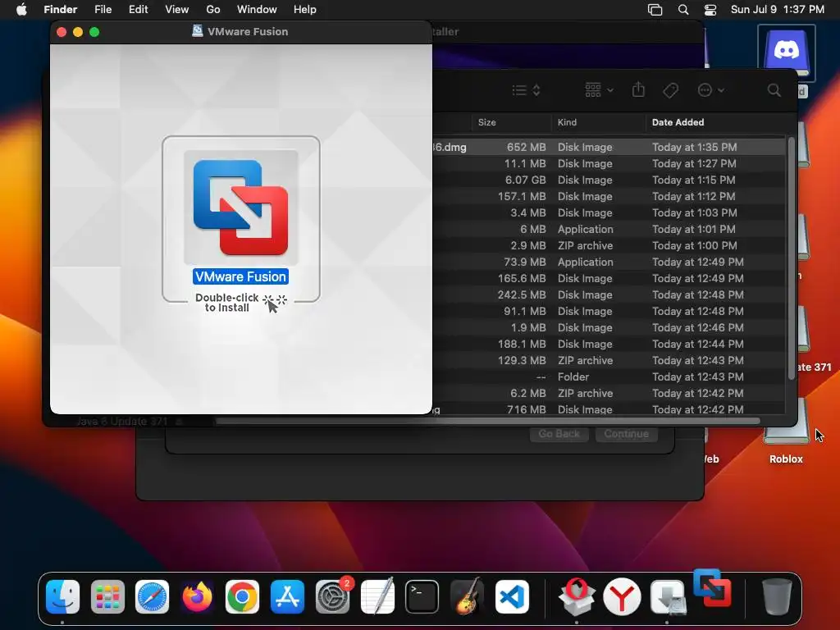
Task: Click the date and time in menu bar
Action: pos(778,9)
